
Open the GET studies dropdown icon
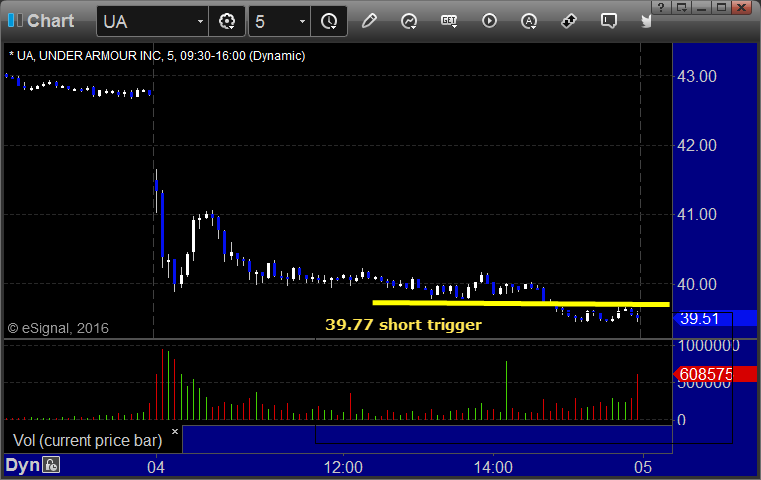[x=449, y=21]
